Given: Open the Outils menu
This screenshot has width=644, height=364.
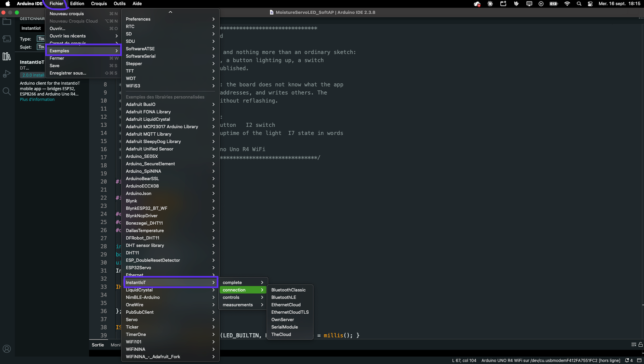Looking at the screenshot, I should point(120,4).
